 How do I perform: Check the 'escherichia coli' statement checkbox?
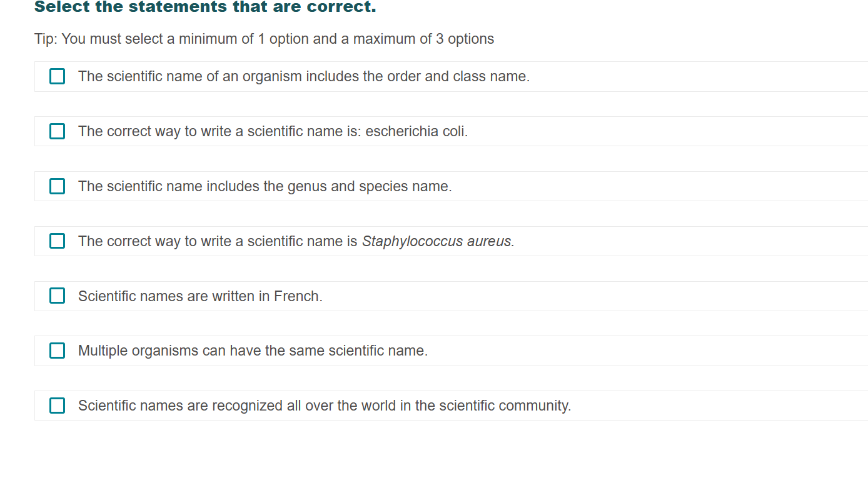pyautogui.click(x=57, y=131)
